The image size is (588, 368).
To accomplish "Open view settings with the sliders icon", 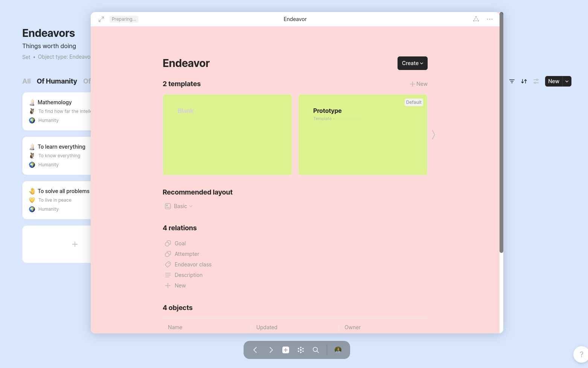I will click(x=536, y=81).
